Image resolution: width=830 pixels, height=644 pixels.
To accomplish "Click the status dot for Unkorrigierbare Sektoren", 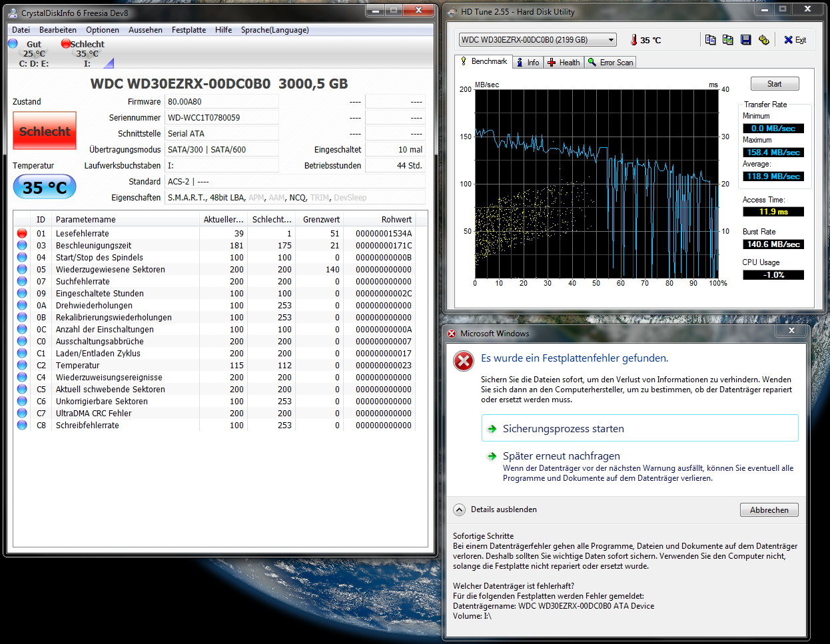I will tap(22, 402).
